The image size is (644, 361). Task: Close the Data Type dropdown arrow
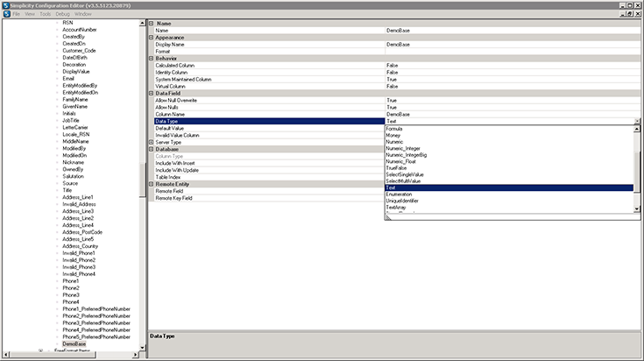[x=637, y=121]
